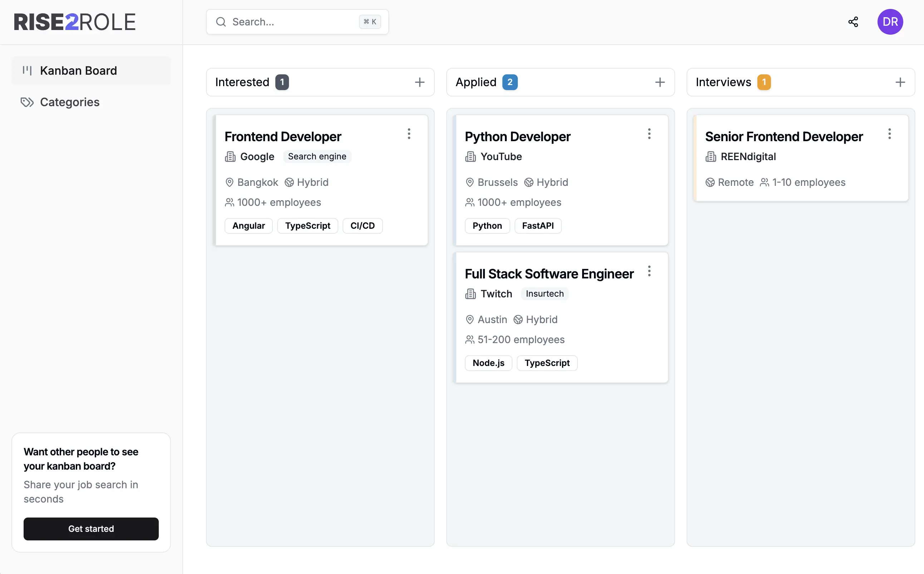Open the DR profile avatar
Screen dimensions: 924x574
click(890, 22)
